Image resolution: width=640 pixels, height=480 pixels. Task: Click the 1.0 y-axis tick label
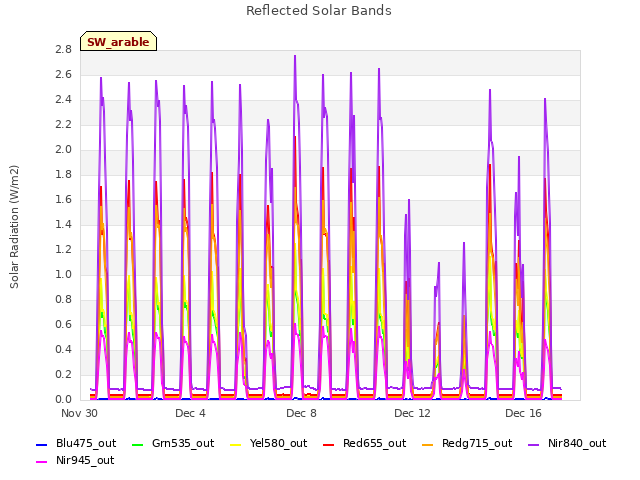[x=63, y=274]
